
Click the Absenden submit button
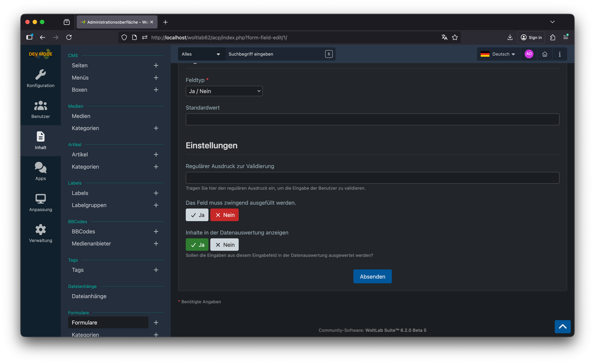372,276
